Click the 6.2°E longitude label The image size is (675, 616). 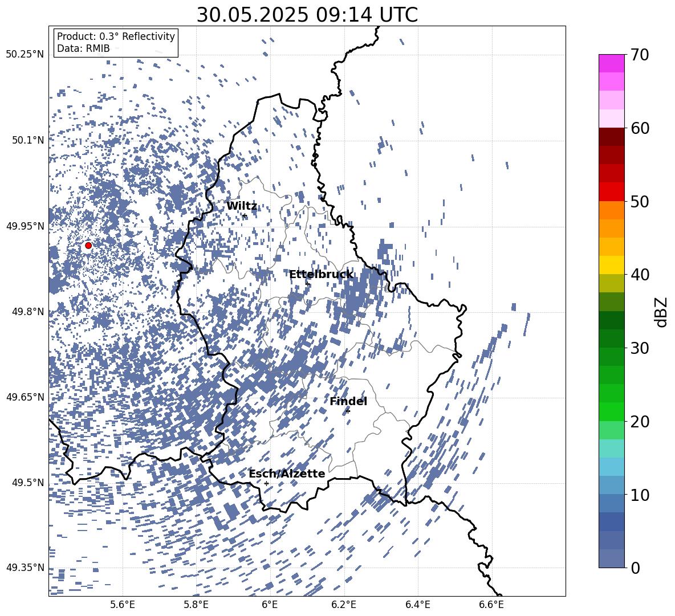coord(344,605)
